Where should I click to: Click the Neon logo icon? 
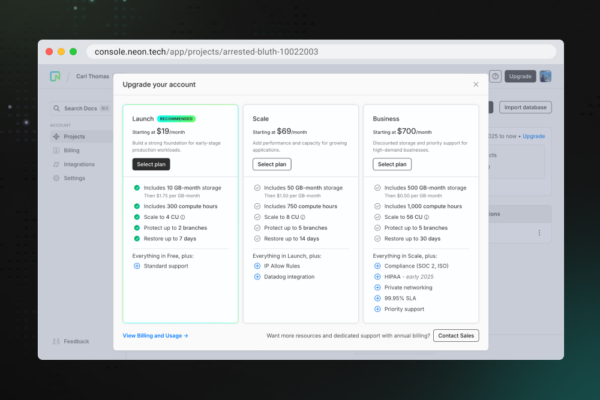[x=55, y=76]
